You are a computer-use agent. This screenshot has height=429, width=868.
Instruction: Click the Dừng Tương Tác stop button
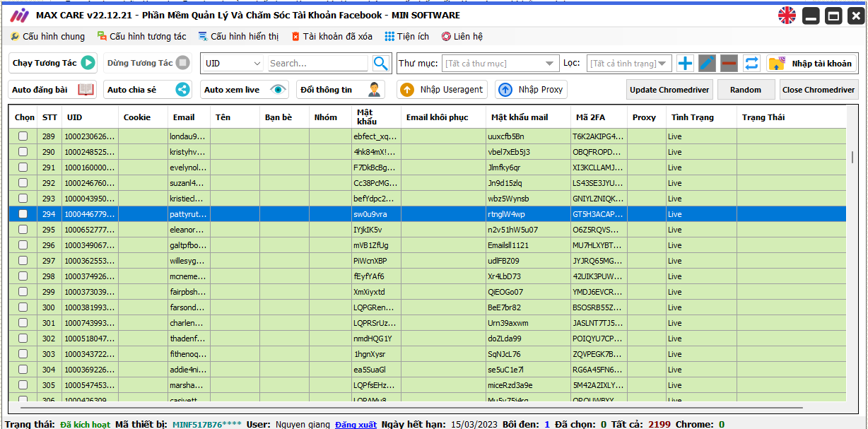click(148, 63)
